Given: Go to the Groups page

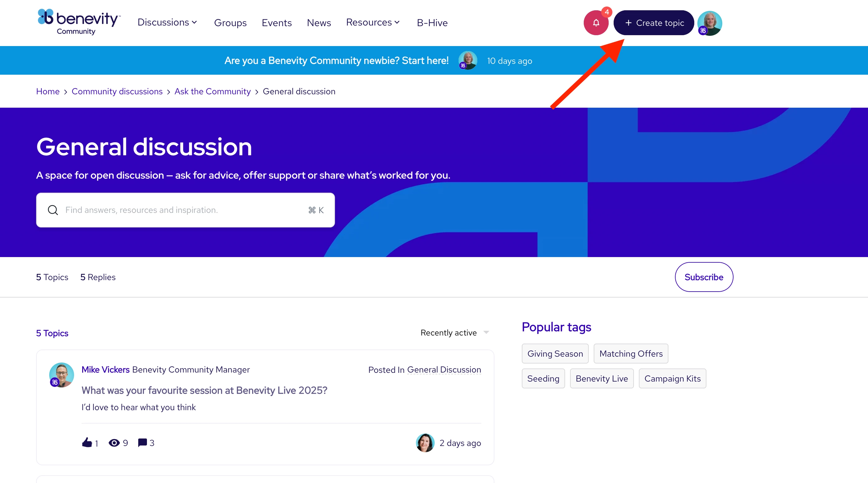Looking at the screenshot, I should click(230, 23).
